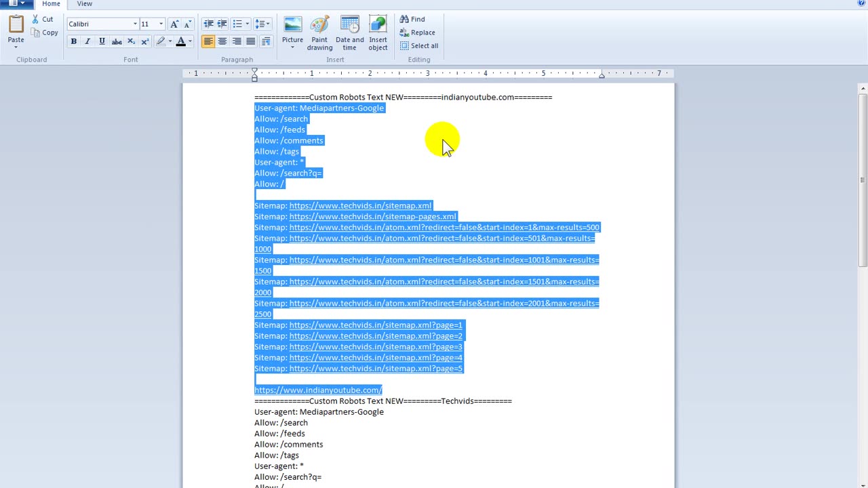Click the first-line indent ruler marker
Screen dimensions: 868x488
point(254,70)
